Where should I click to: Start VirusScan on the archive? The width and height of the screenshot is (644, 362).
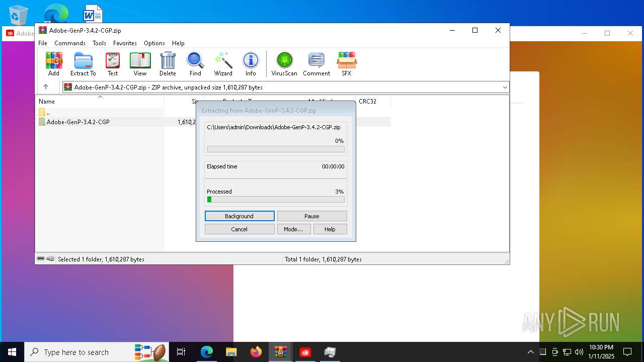point(284,64)
